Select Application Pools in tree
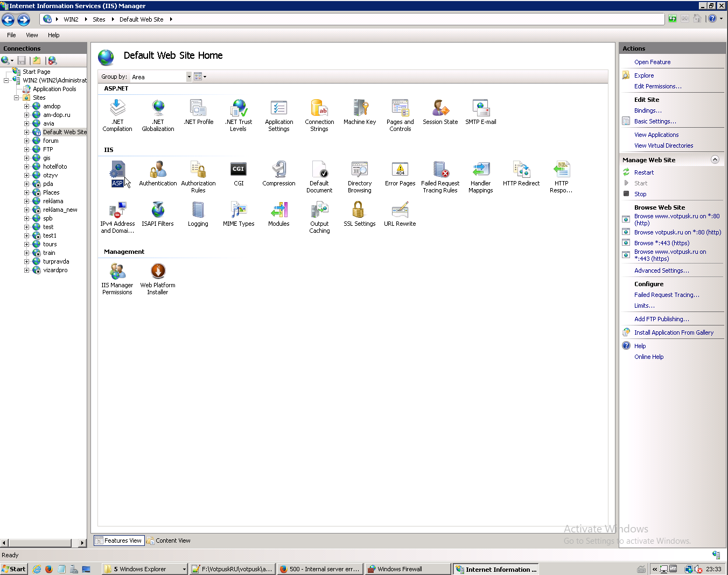728x575 pixels. coord(54,89)
